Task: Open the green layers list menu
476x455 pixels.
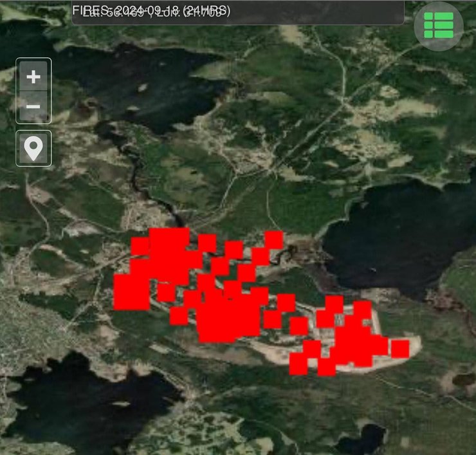Action: [439, 25]
